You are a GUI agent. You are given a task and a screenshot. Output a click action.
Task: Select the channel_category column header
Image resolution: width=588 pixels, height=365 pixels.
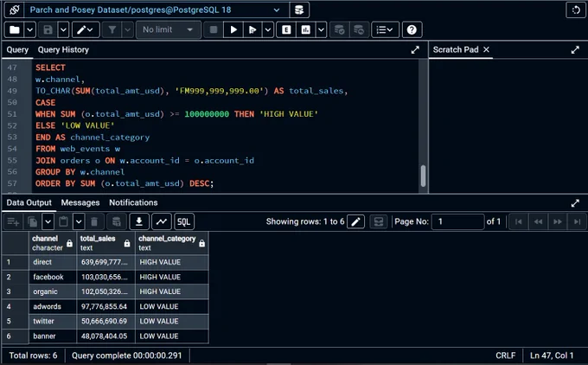pyautogui.click(x=172, y=243)
